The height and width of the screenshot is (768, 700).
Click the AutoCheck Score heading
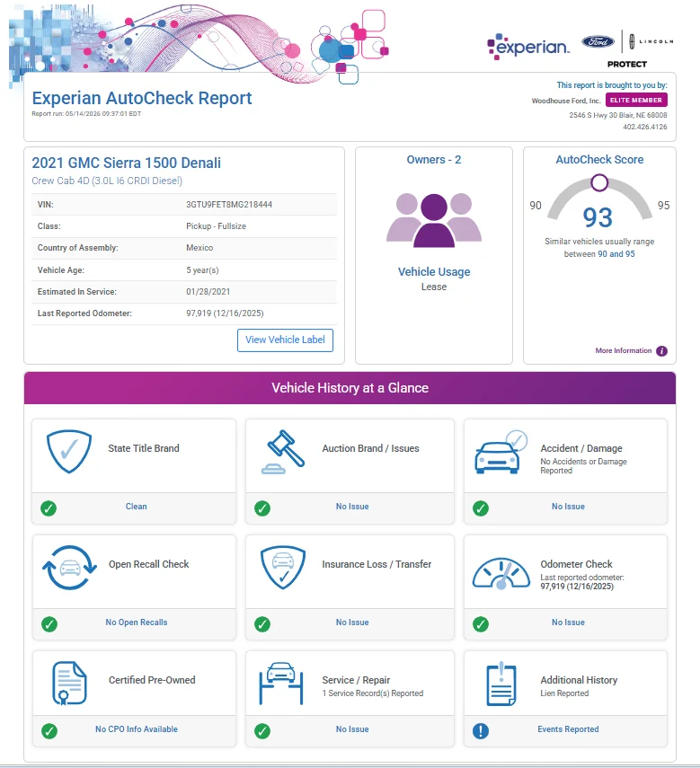click(599, 160)
